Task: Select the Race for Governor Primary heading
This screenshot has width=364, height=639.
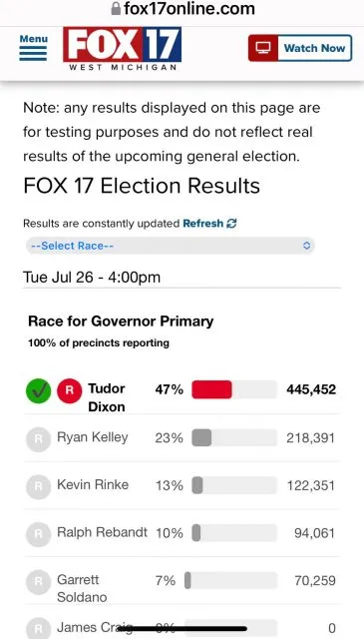Action: pyautogui.click(x=121, y=321)
